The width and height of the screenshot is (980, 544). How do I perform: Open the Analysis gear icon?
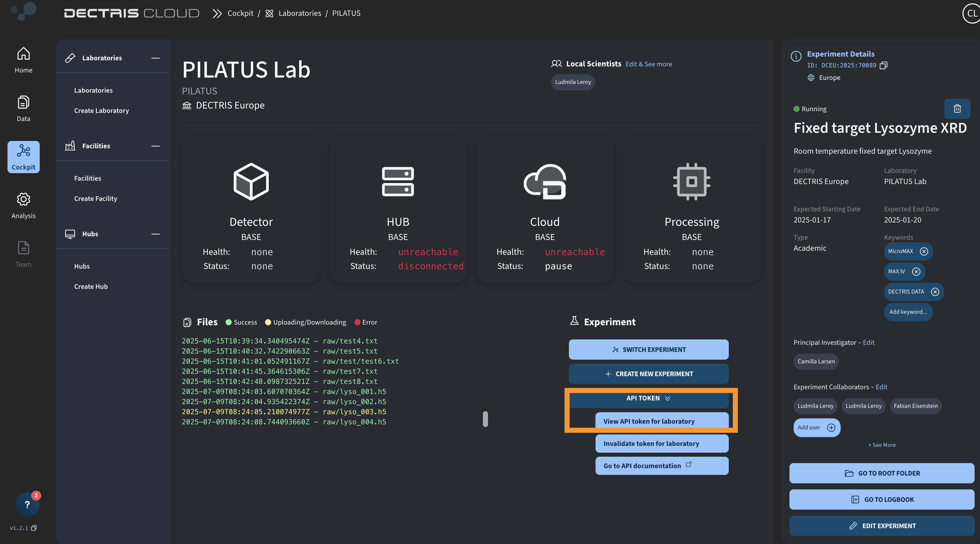[23, 199]
